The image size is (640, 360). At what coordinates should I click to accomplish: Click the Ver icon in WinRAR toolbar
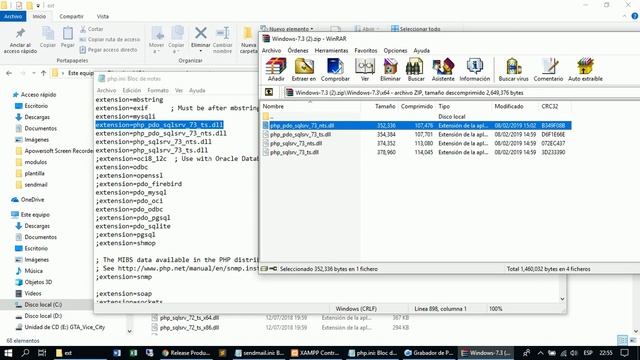364,69
